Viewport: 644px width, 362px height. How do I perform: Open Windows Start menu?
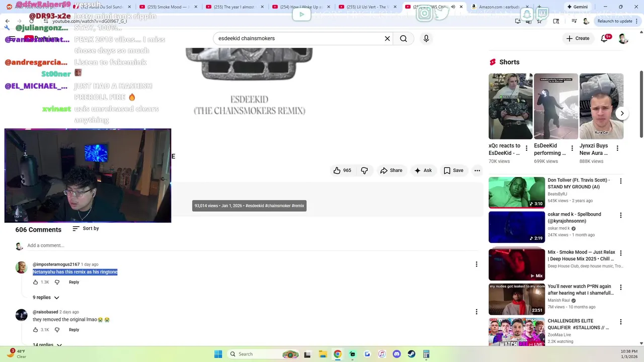coord(218,354)
